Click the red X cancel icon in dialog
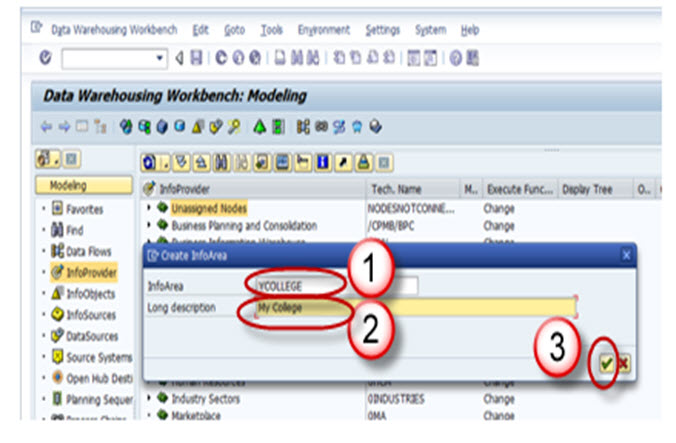Screen dimensions: 676x443 [622, 365]
